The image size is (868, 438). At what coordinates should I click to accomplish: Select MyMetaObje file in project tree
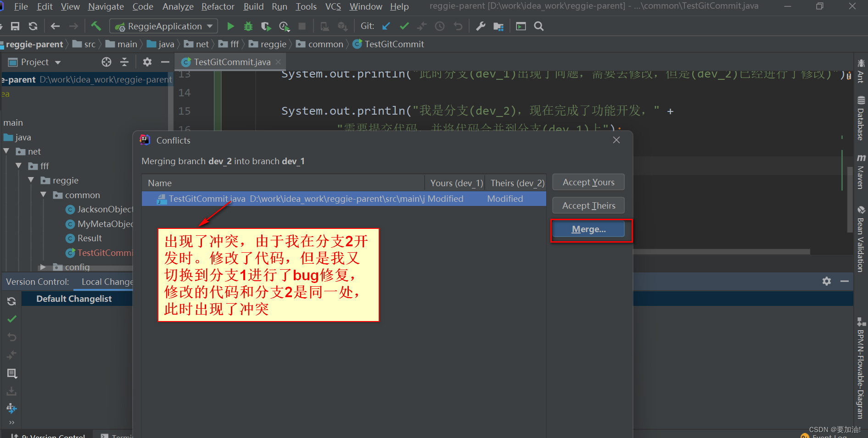point(99,224)
